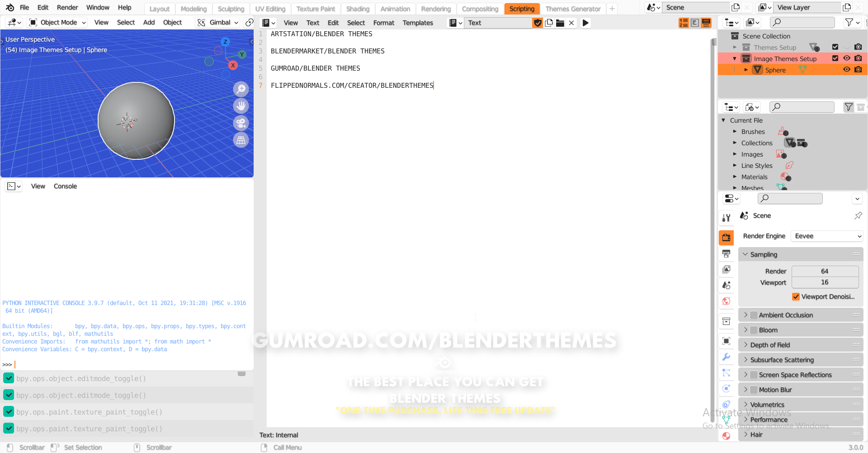This screenshot has height=453, width=868.
Task: Select the World Properties globe icon
Action: point(726,301)
